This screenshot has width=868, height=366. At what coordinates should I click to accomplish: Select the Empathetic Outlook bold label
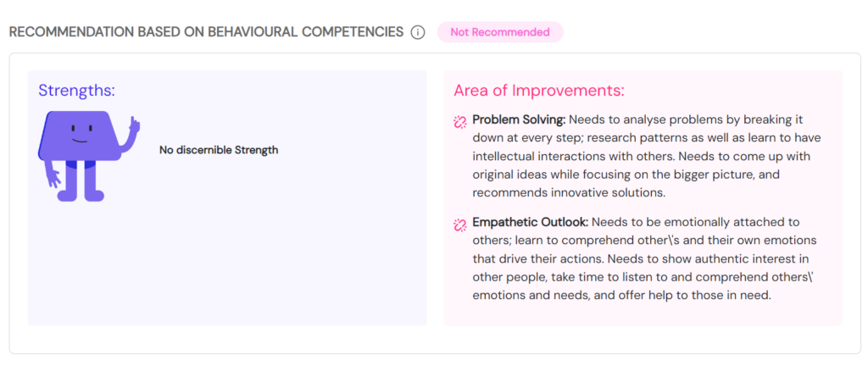coord(531,223)
